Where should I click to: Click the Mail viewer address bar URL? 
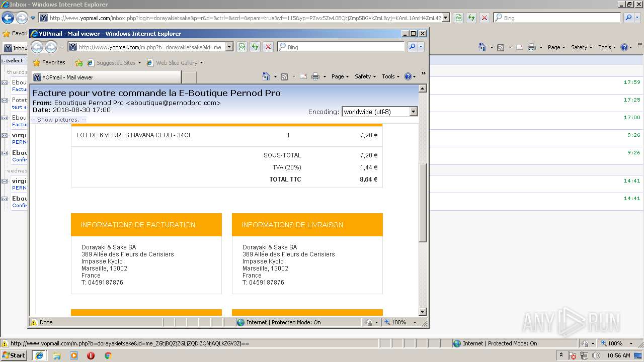(x=151, y=47)
